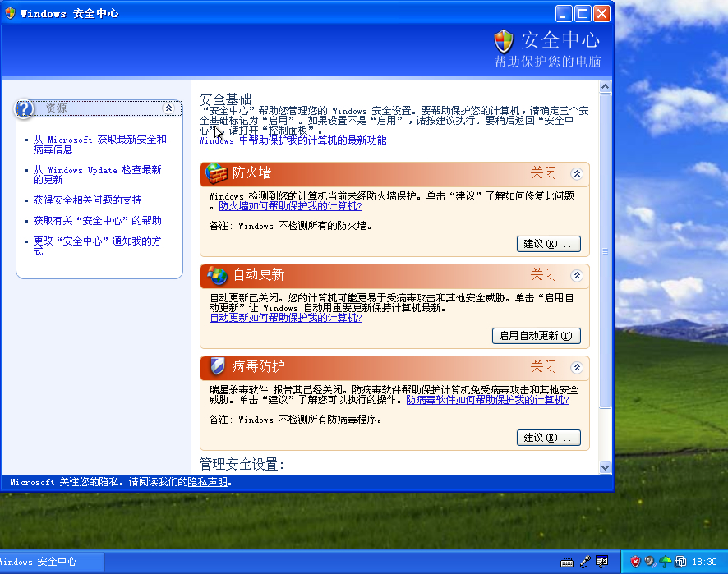Click the virus protection 关闭 status label
Viewport: 728px width, 574px height.
[x=543, y=366]
